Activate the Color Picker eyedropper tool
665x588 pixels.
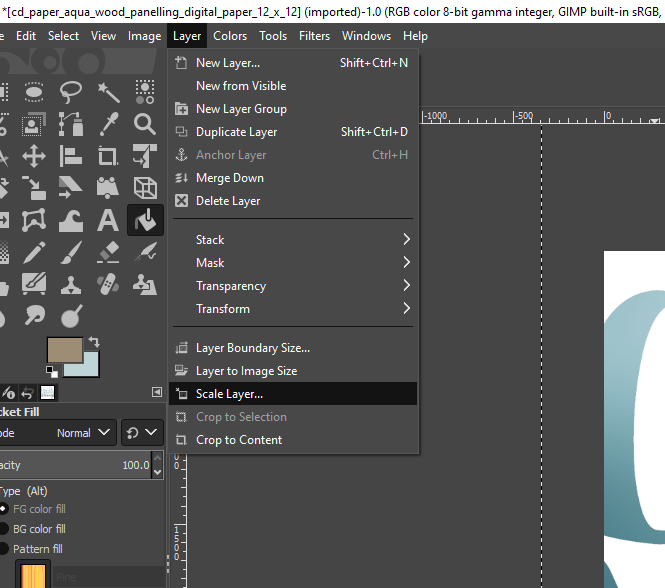[x=108, y=124]
